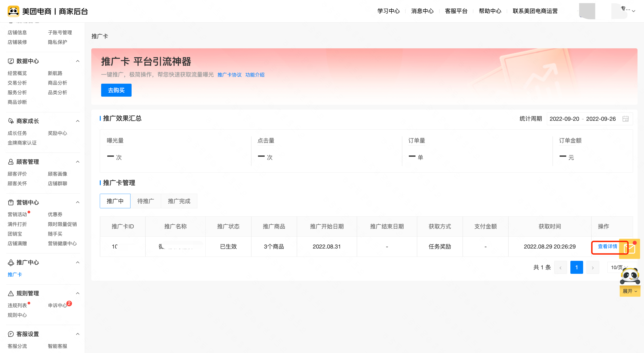Click the panda customer service mascot
The width and height of the screenshot is (644, 353).
click(630, 276)
